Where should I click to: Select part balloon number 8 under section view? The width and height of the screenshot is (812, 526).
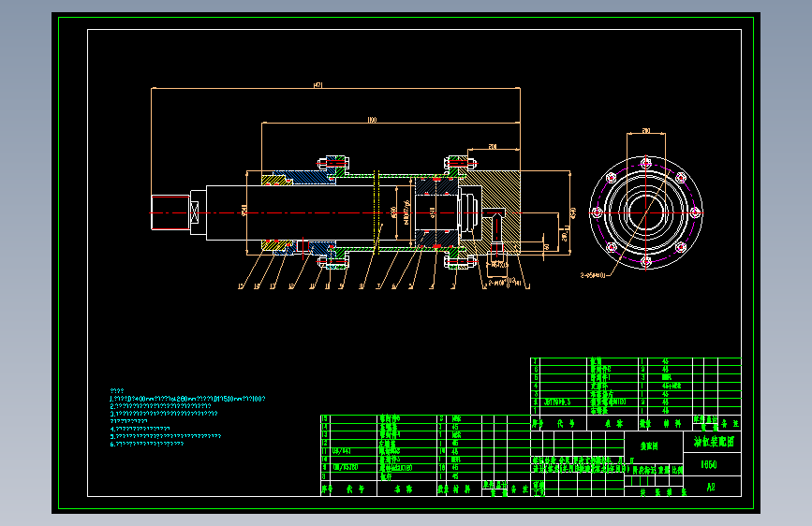(x=361, y=286)
